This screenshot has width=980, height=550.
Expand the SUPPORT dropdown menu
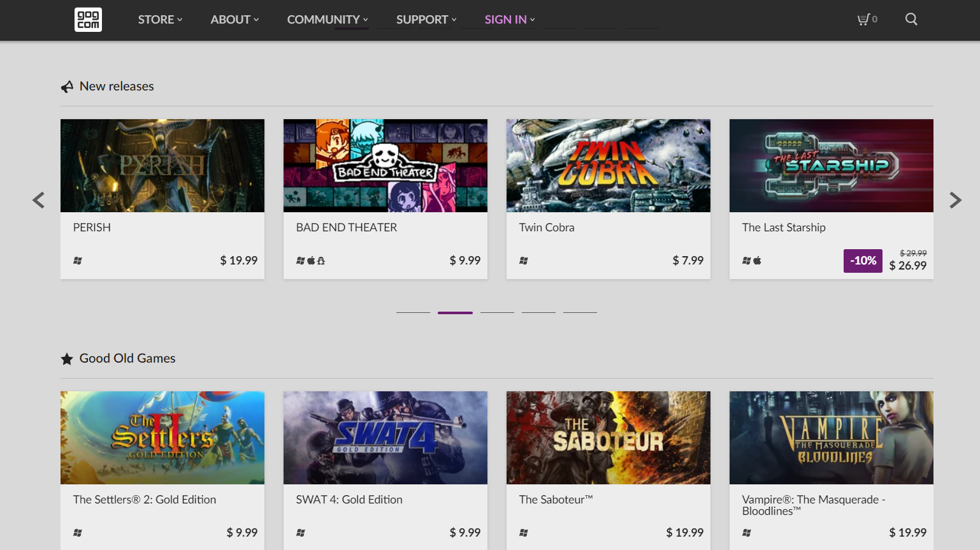pyautogui.click(x=427, y=20)
